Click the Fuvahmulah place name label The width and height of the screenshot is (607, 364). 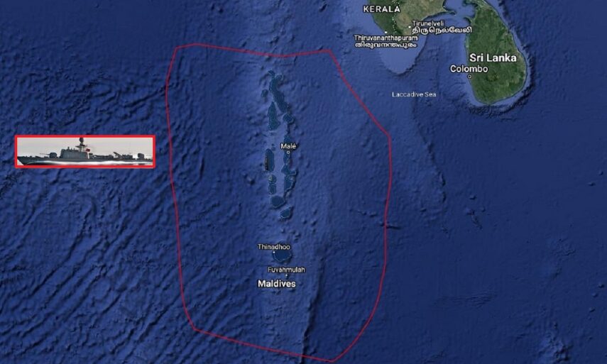pyautogui.click(x=287, y=270)
